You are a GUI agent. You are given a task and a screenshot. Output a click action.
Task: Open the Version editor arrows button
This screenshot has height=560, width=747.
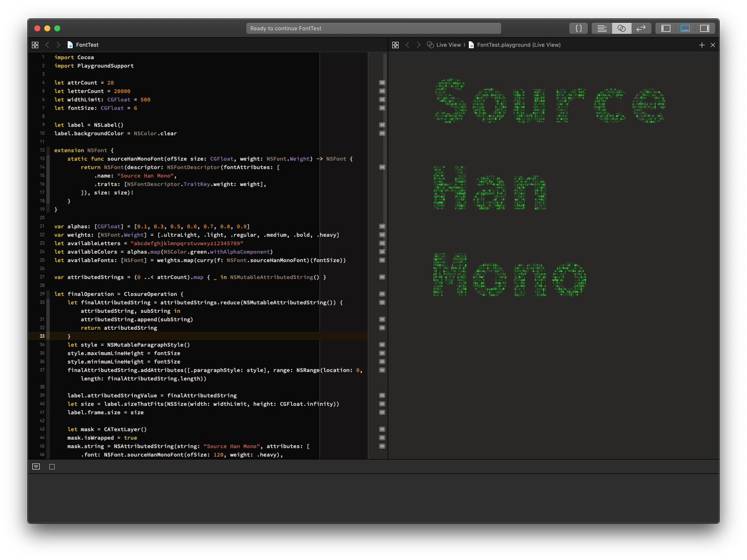click(x=641, y=28)
